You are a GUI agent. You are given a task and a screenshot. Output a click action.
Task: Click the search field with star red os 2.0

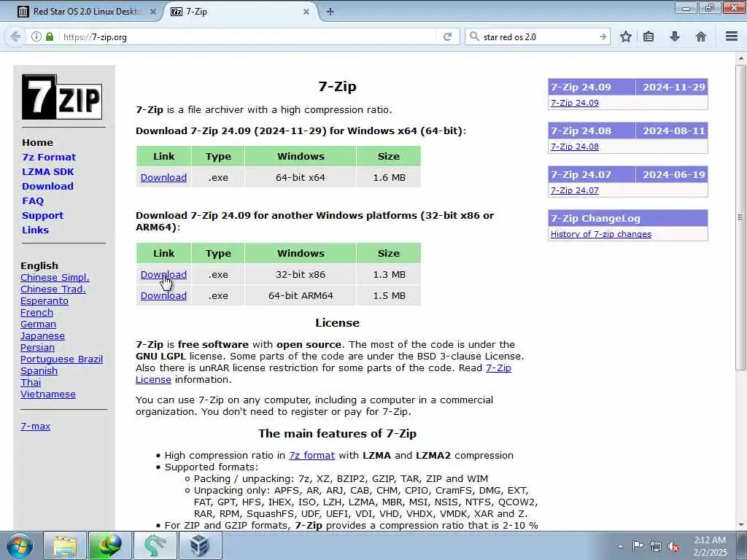pyautogui.click(x=538, y=36)
